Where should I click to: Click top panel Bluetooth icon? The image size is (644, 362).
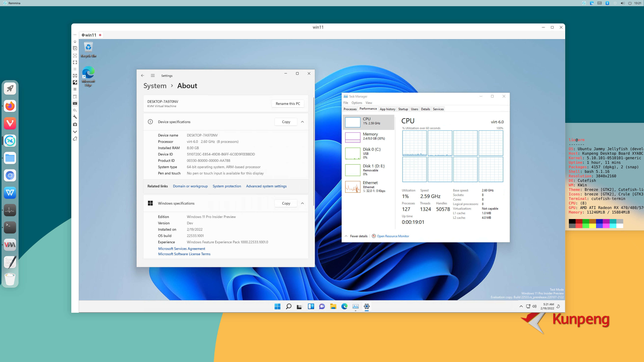pyautogui.click(x=607, y=3)
